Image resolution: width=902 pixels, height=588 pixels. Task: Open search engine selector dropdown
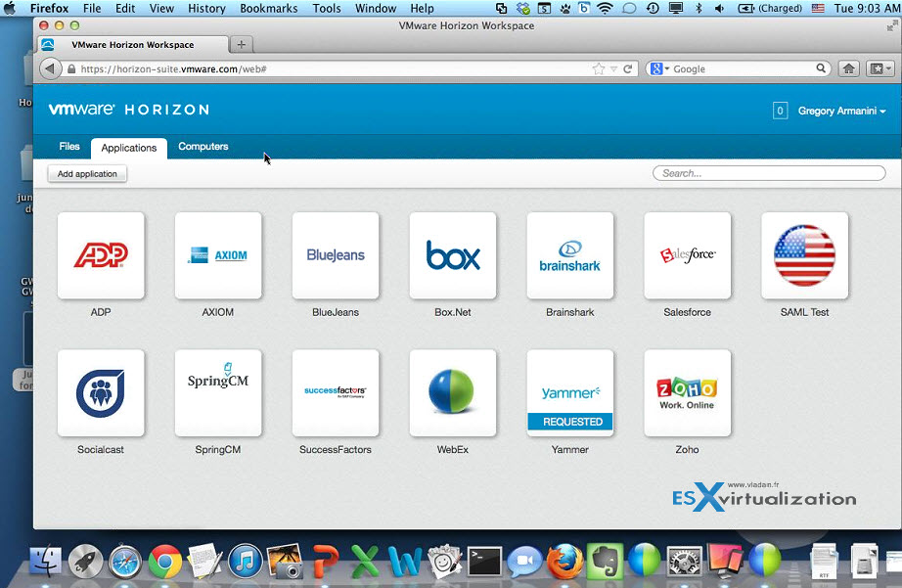(x=659, y=69)
